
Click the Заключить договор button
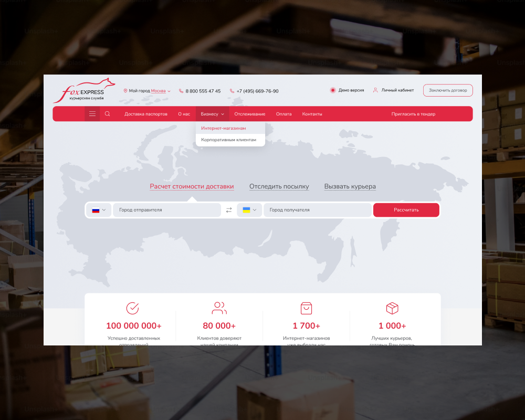448,90
